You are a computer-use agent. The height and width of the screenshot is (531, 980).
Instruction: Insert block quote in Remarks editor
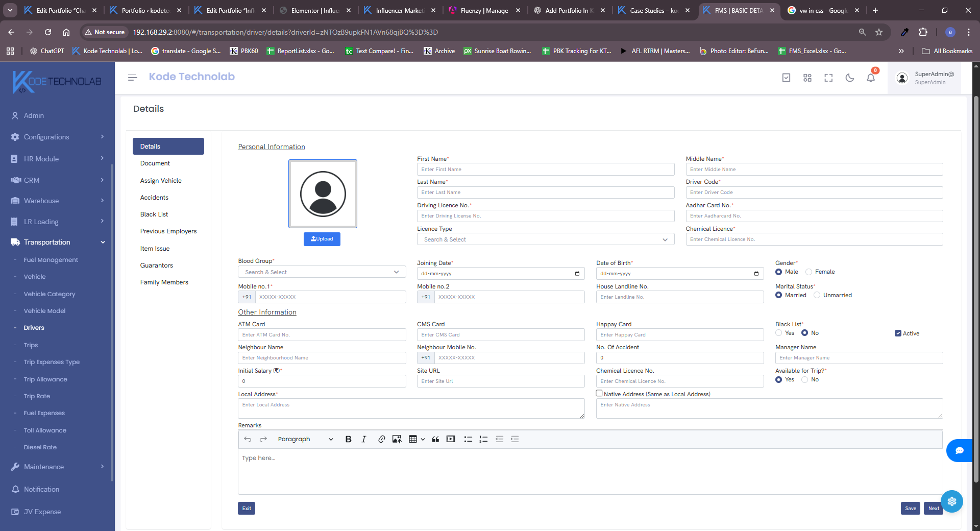(435, 439)
